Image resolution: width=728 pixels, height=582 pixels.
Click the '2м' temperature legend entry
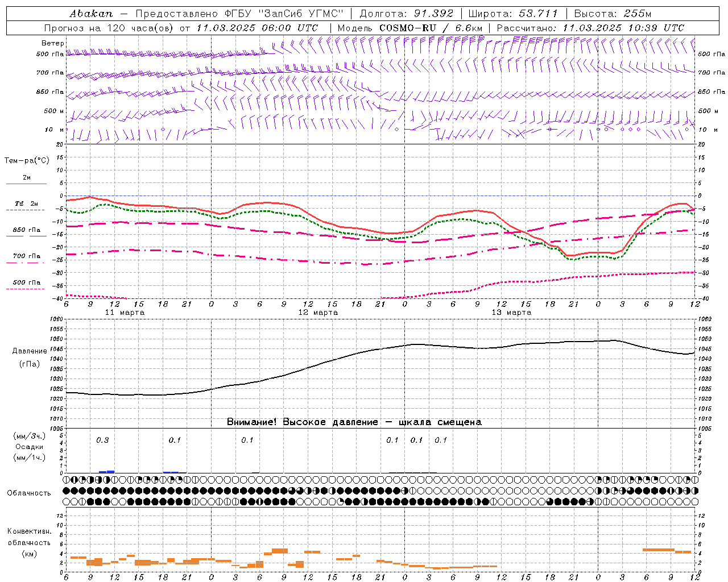pyautogui.click(x=27, y=178)
